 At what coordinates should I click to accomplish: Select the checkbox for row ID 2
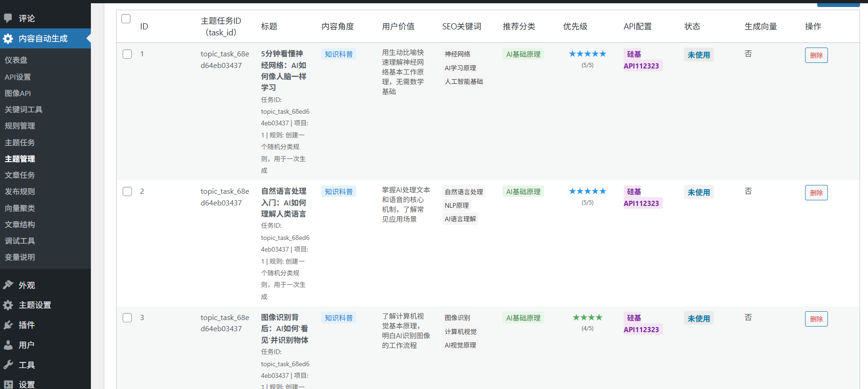(x=127, y=191)
